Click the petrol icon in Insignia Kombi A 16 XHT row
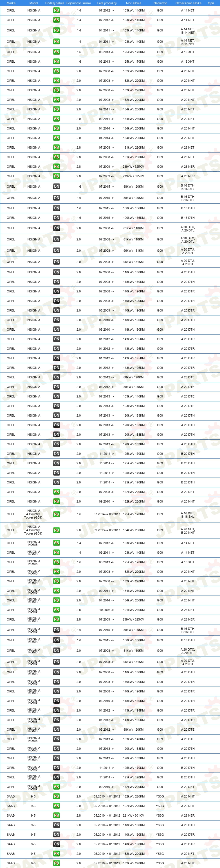Viewport: 220px width, 868px height. pyautogui.click(x=56, y=562)
